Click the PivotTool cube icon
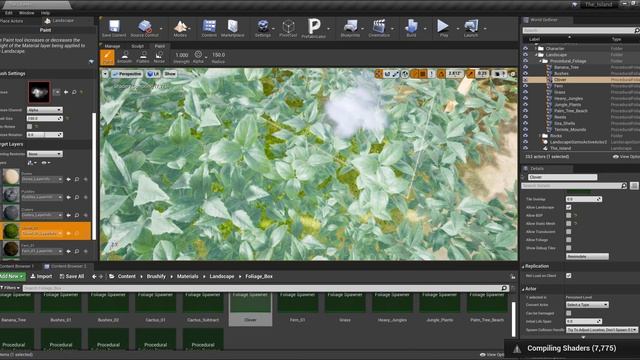Viewport: 640px width, 360px height. [288, 27]
